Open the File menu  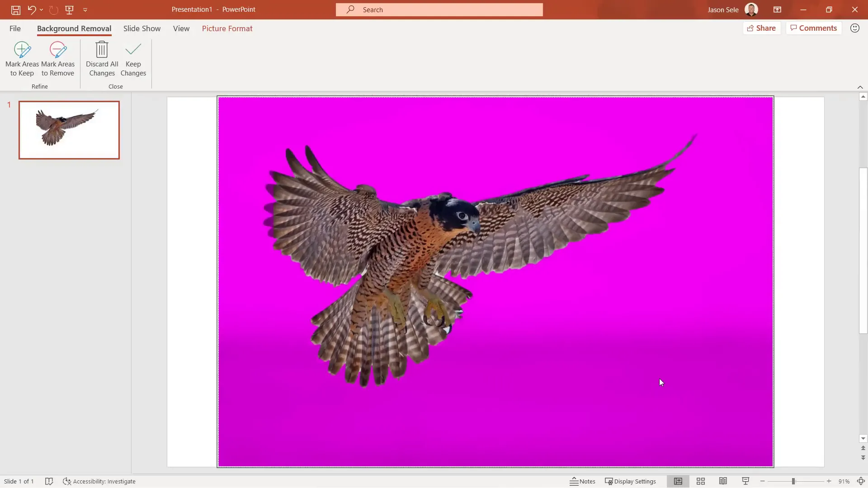click(15, 28)
